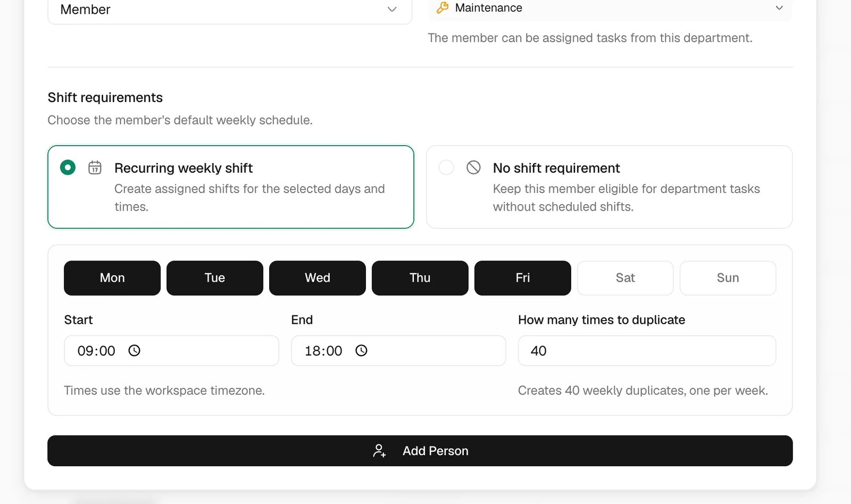This screenshot has width=851, height=504.
Task: Click the Start label above the time field
Action: pyautogui.click(x=78, y=320)
